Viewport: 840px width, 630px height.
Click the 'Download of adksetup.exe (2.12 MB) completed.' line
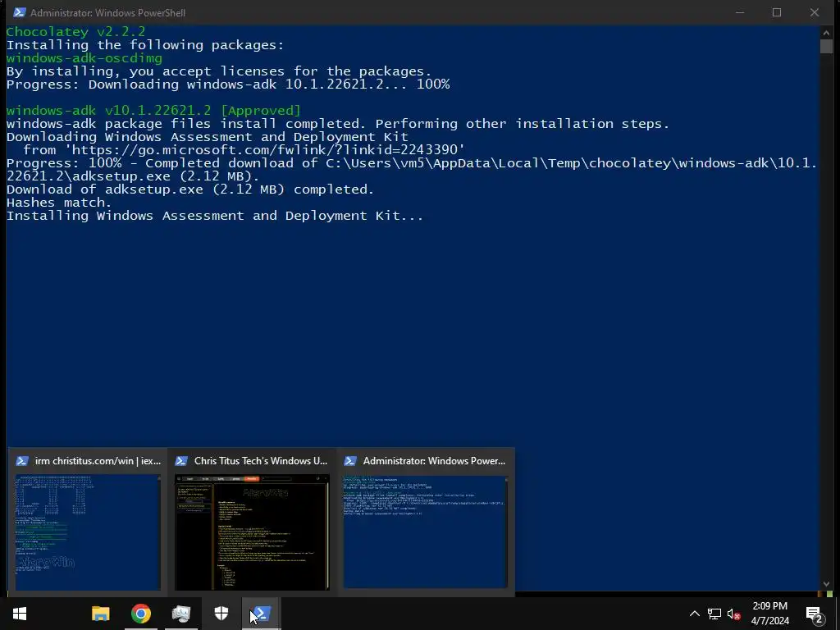pyautogui.click(x=190, y=189)
